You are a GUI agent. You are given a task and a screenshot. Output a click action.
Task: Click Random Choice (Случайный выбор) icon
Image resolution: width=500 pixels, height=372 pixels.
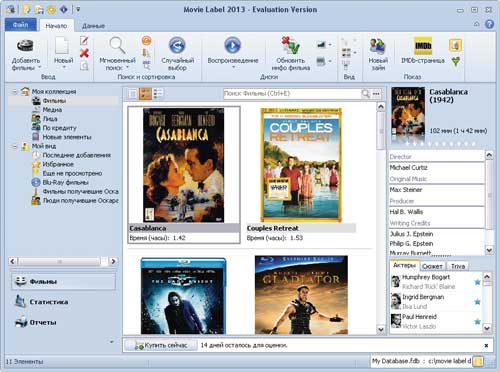(177, 45)
